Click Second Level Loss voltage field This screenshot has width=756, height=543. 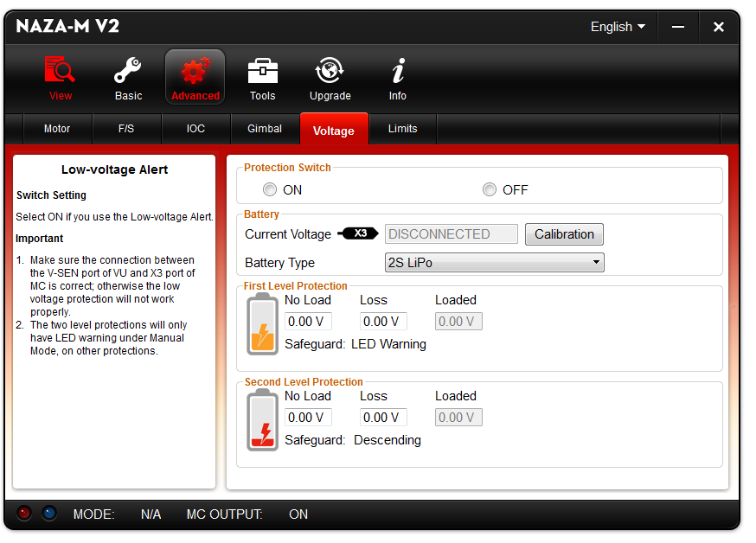click(x=383, y=418)
